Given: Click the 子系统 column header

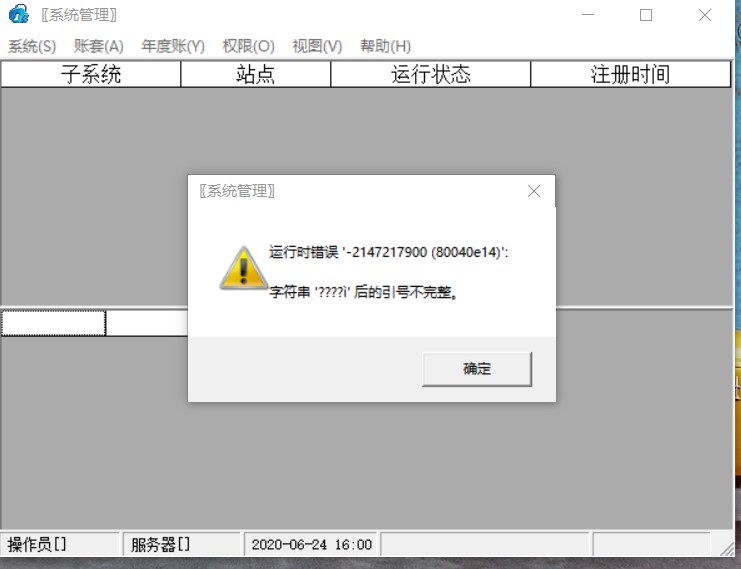Looking at the screenshot, I should coord(91,74).
